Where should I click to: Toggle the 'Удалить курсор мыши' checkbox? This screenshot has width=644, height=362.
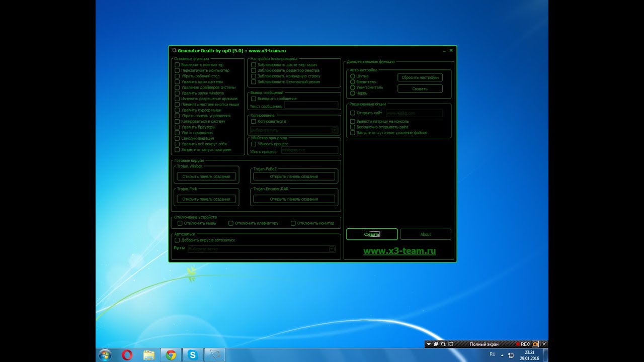tap(177, 110)
